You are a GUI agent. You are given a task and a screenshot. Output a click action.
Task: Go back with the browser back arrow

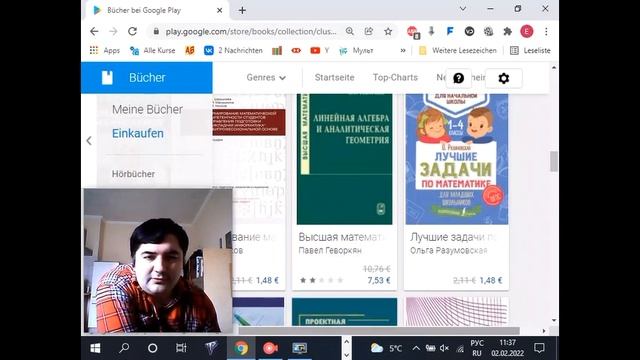(x=94, y=31)
